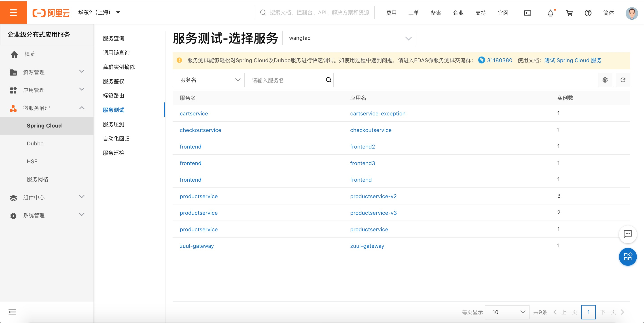Click the help question mark icon
Screen dimensions: 644x323
(x=588, y=13)
